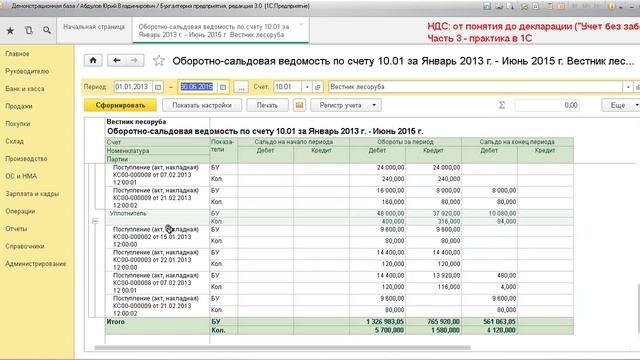Click Сформировать button
640x360 pixels.
coord(120,105)
